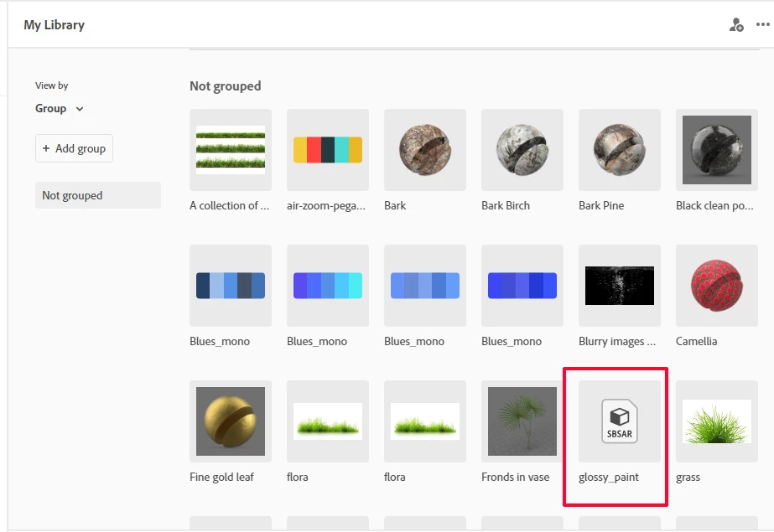Viewport: 774px width, 532px height.
Task: Click the 'Black clean po...' label
Action: 714,205
